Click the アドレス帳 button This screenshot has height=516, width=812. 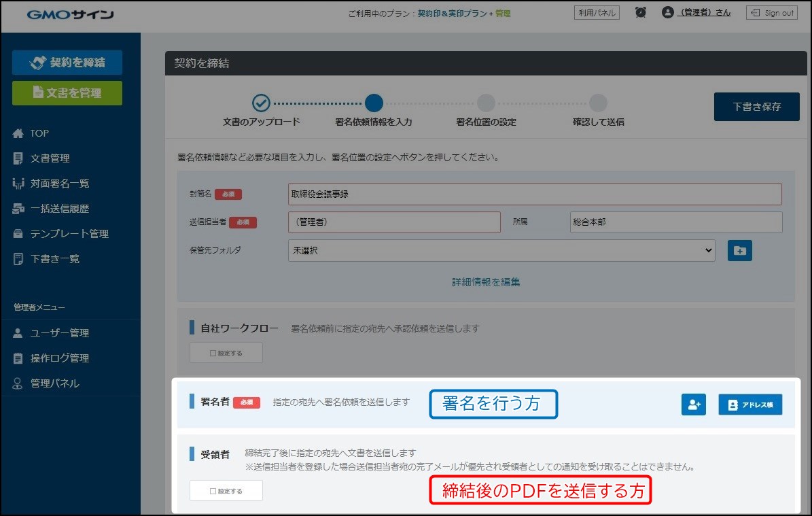pyautogui.click(x=750, y=405)
